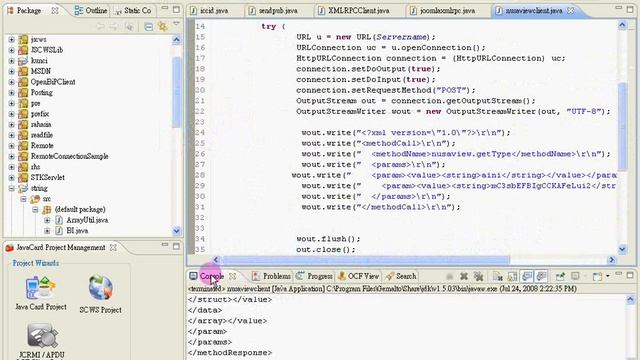Click Package Explorer scroll-down arrow
Image resolution: width=640 pixels, height=360 pixels.
tap(176, 231)
